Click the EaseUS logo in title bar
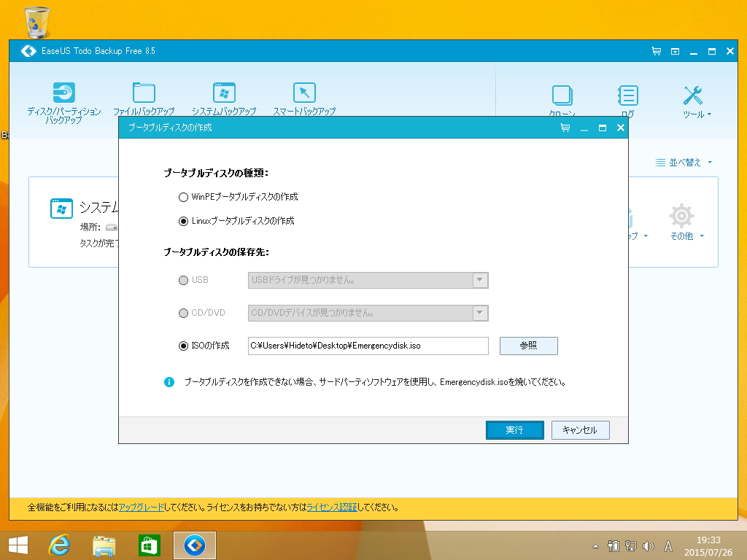 (x=28, y=51)
